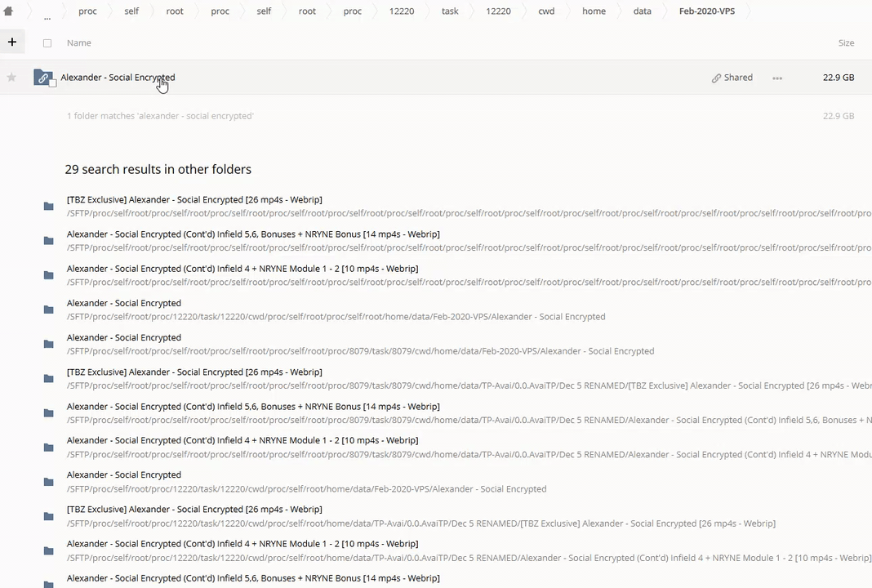
Task: Sort the file list by the Size column
Action: (x=846, y=42)
